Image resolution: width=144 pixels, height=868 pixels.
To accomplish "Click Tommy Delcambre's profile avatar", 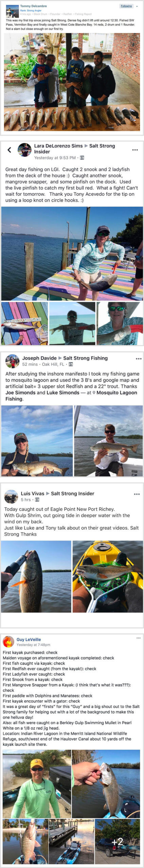I will [x=13, y=11].
